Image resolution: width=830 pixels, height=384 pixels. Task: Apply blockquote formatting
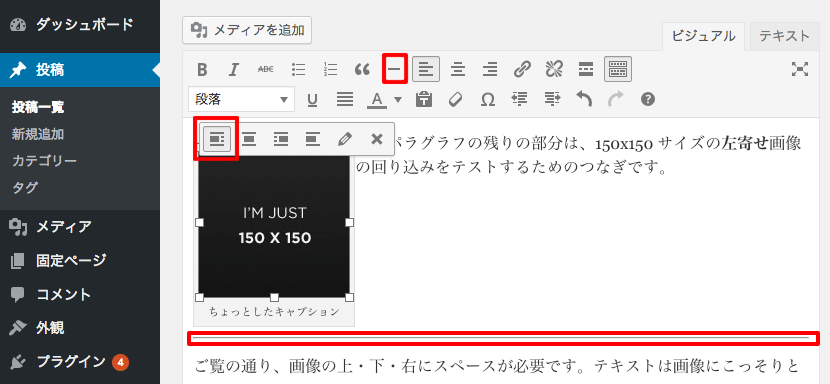click(x=362, y=69)
